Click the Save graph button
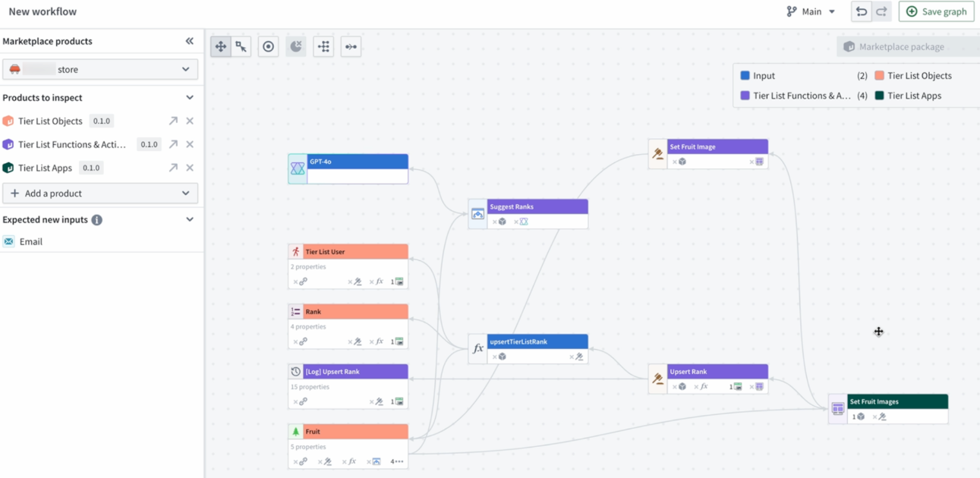The image size is (980, 478). (x=936, y=11)
